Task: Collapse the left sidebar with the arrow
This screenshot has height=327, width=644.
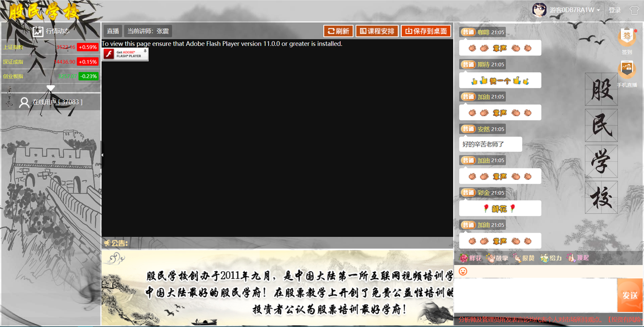Action: (102, 155)
